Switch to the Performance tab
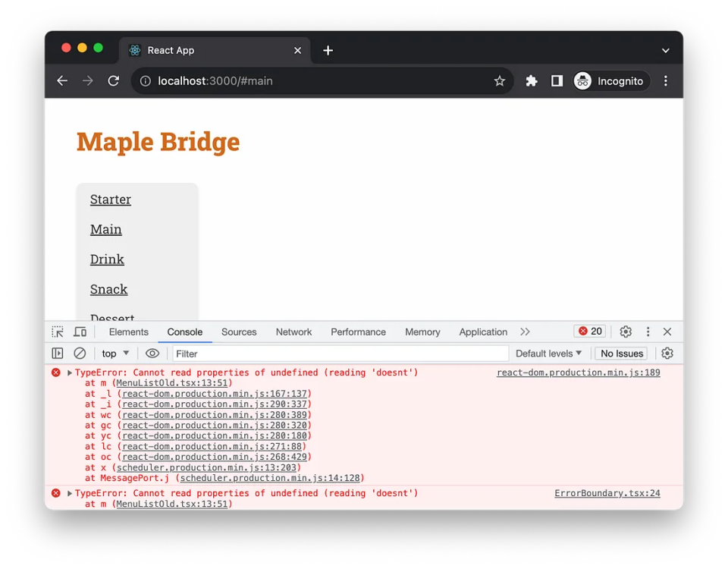This screenshot has height=569, width=728. [358, 332]
